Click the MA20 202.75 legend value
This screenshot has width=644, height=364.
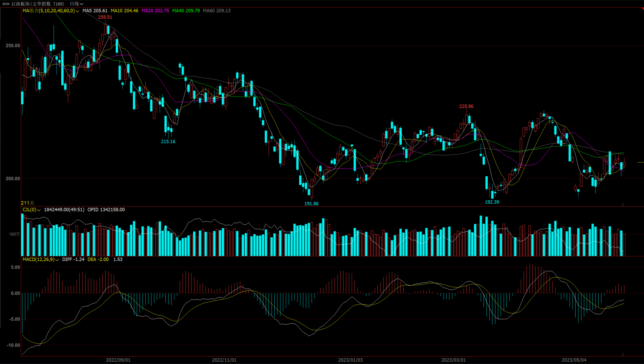point(155,11)
